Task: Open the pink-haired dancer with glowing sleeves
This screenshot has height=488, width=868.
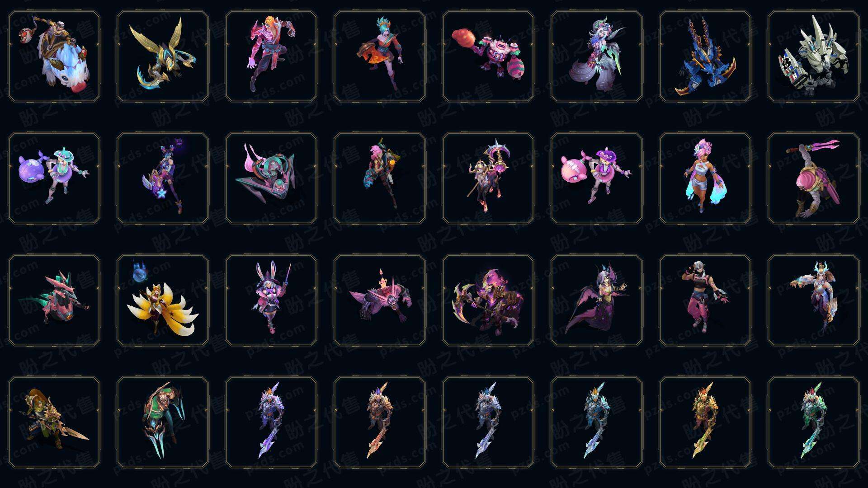Action: point(705,178)
